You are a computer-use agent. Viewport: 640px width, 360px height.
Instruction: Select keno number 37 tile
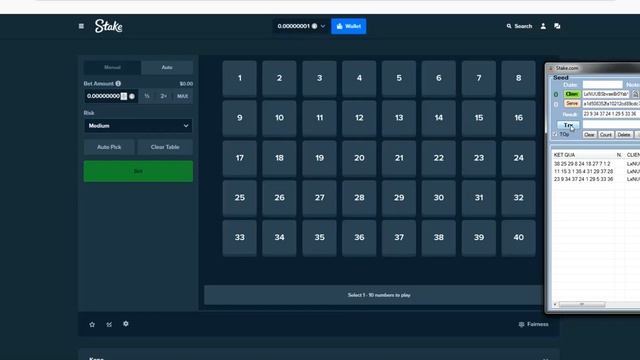(x=399, y=238)
